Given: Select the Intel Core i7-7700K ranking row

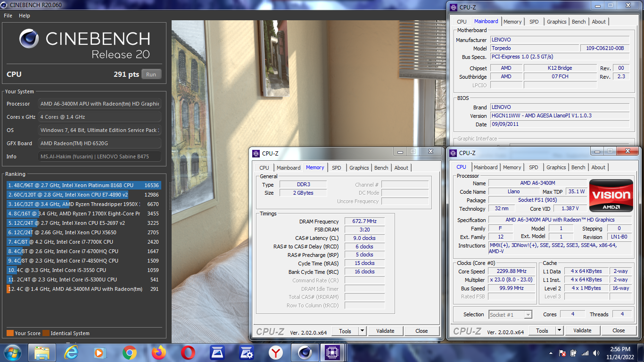Looking at the screenshot, I should (x=83, y=242).
